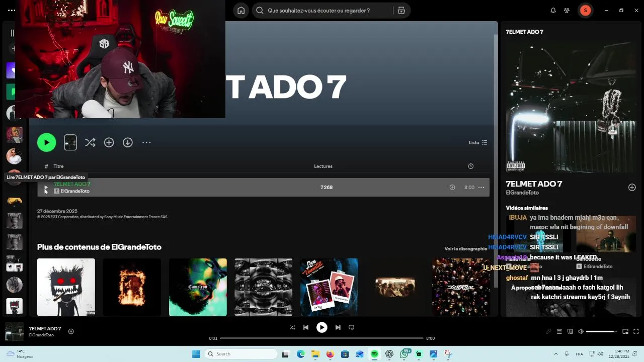Click ElGrandeToto under the right panel title
This screenshot has height=362, width=644.
[522, 193]
